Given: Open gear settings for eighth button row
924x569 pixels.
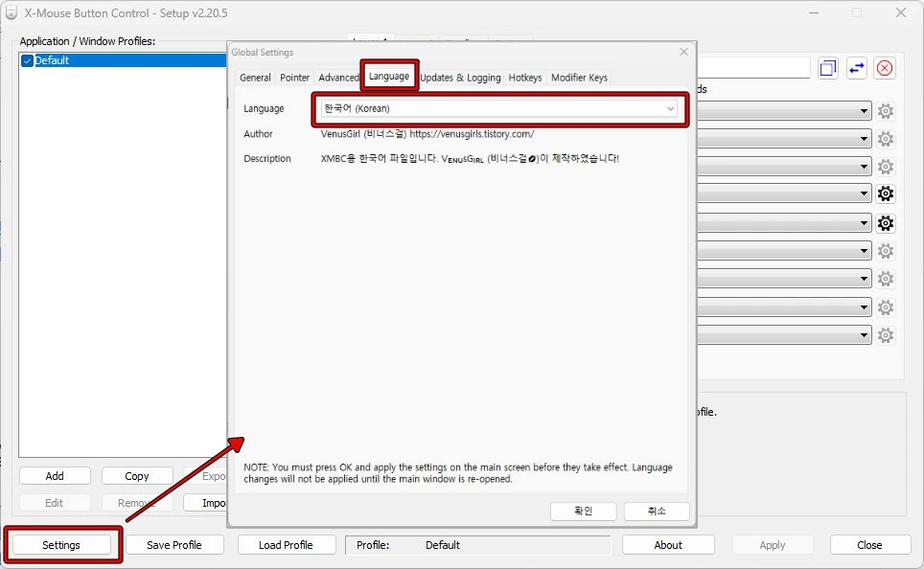Looking at the screenshot, I should [x=885, y=307].
